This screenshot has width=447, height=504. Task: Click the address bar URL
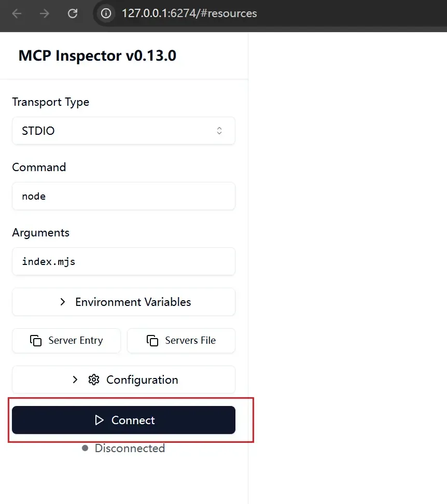click(189, 13)
